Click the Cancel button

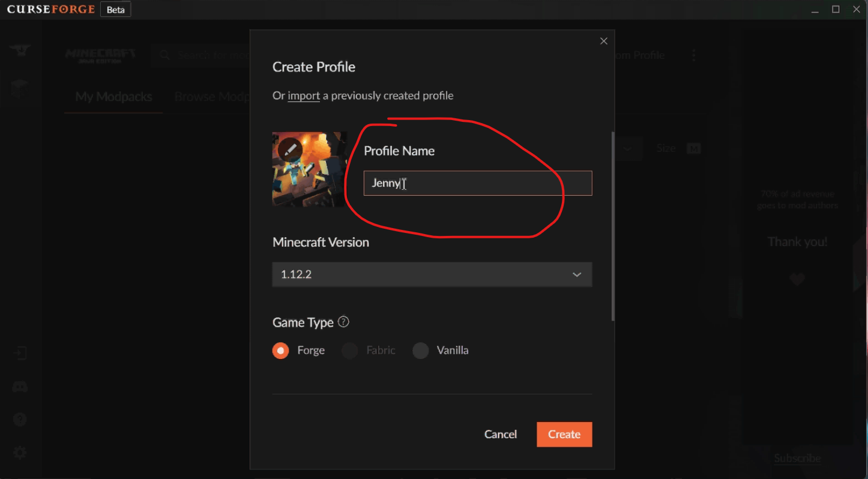tap(501, 434)
